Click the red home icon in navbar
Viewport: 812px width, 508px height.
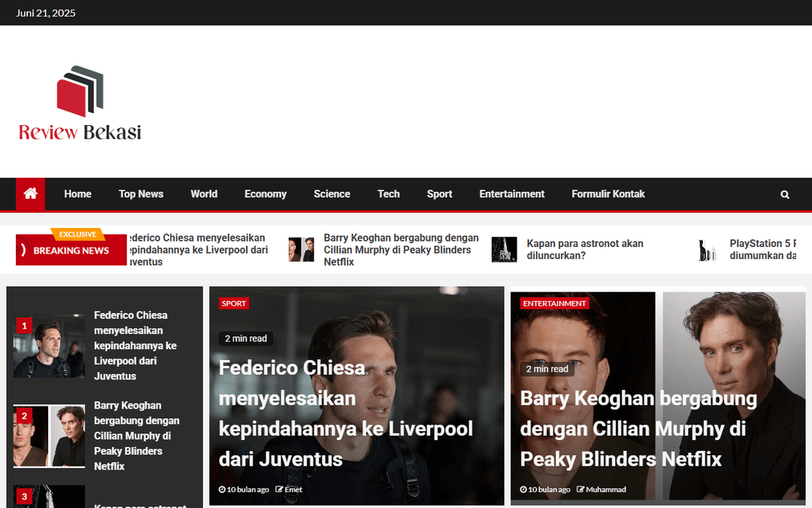(30, 194)
